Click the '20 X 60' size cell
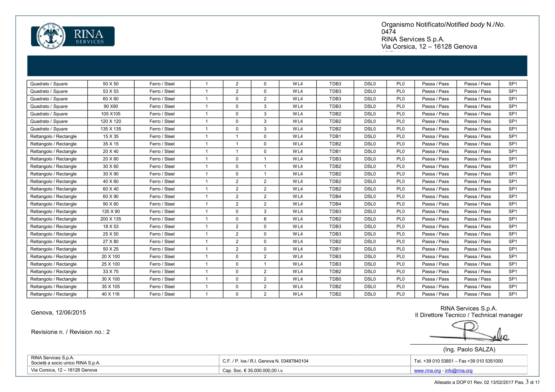Image resolution: width=555 pixels, height=392 pixels. click(x=111, y=159)
